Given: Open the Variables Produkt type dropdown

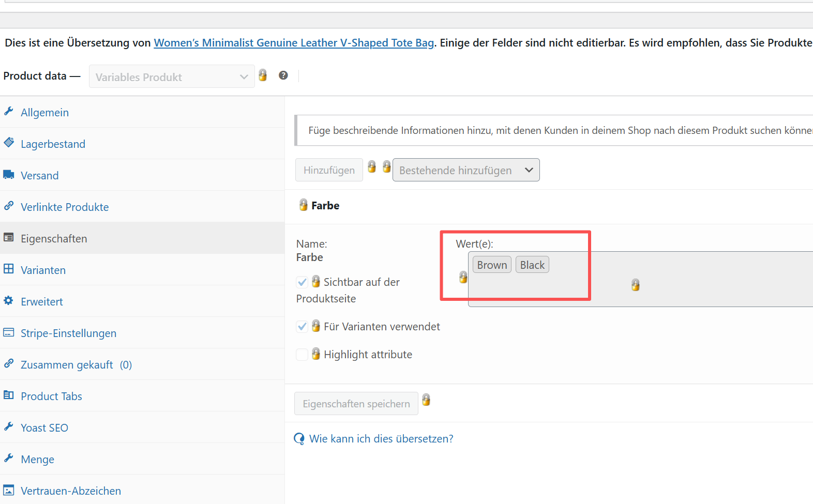Looking at the screenshot, I should 172,77.
